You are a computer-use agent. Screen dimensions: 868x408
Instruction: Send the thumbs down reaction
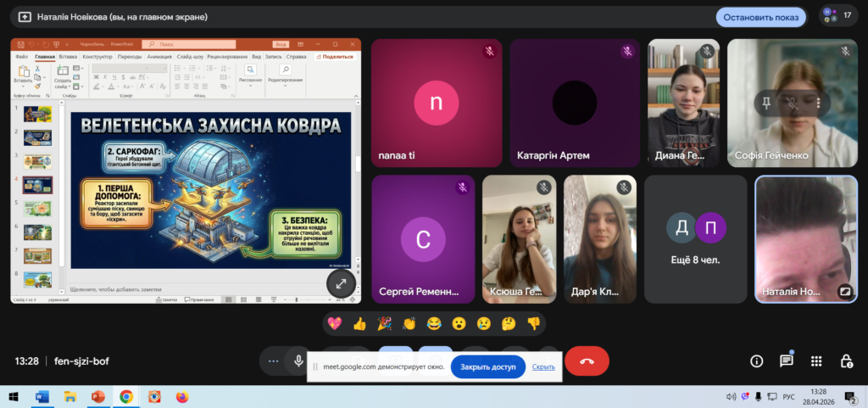click(533, 323)
